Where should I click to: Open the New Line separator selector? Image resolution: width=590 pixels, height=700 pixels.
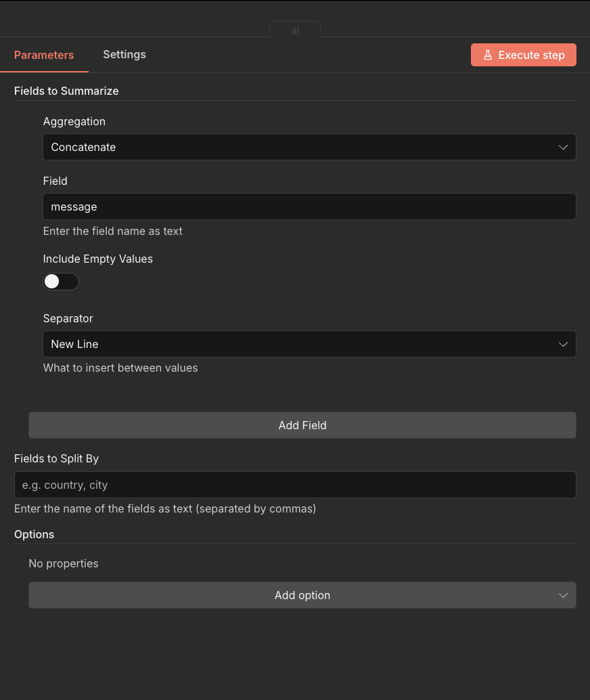pos(309,344)
